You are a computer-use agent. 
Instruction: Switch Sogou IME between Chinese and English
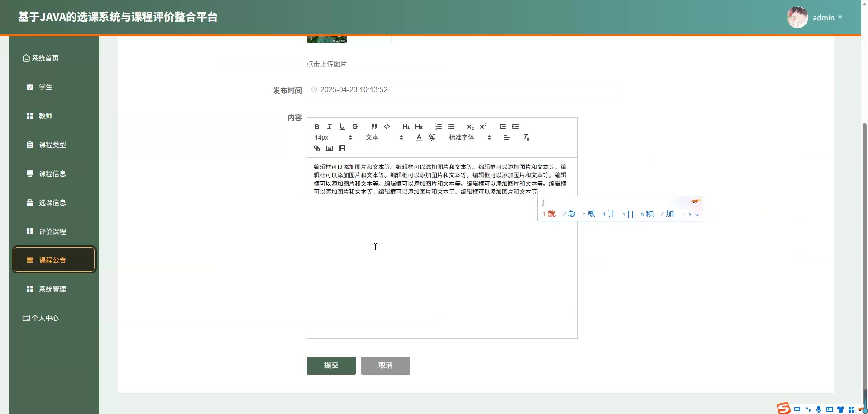797,409
